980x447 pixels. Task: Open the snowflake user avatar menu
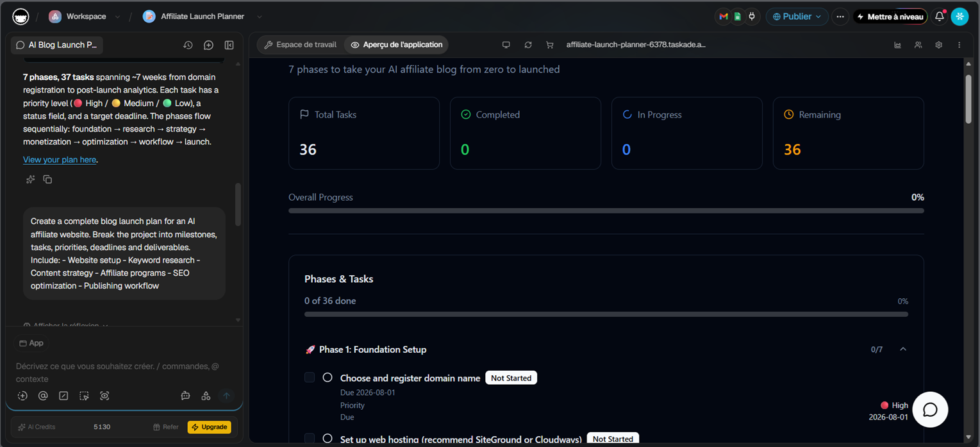click(x=959, y=17)
